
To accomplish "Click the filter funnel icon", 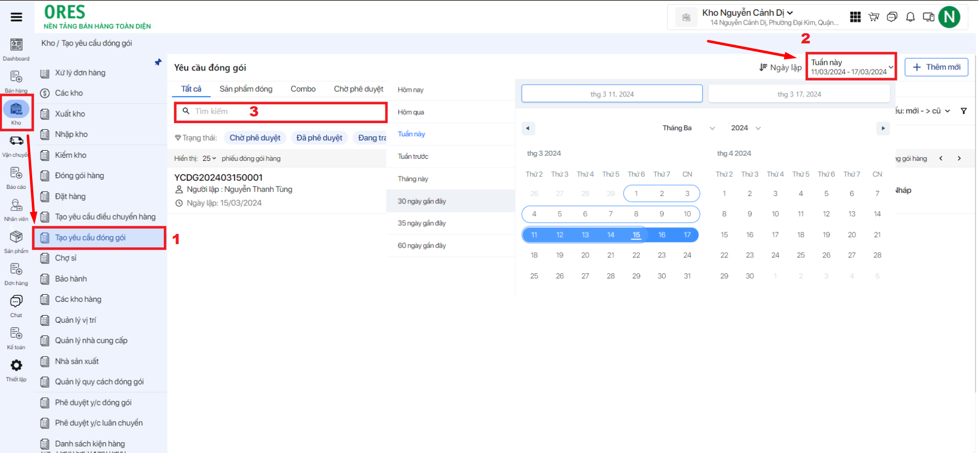I will tap(964, 111).
